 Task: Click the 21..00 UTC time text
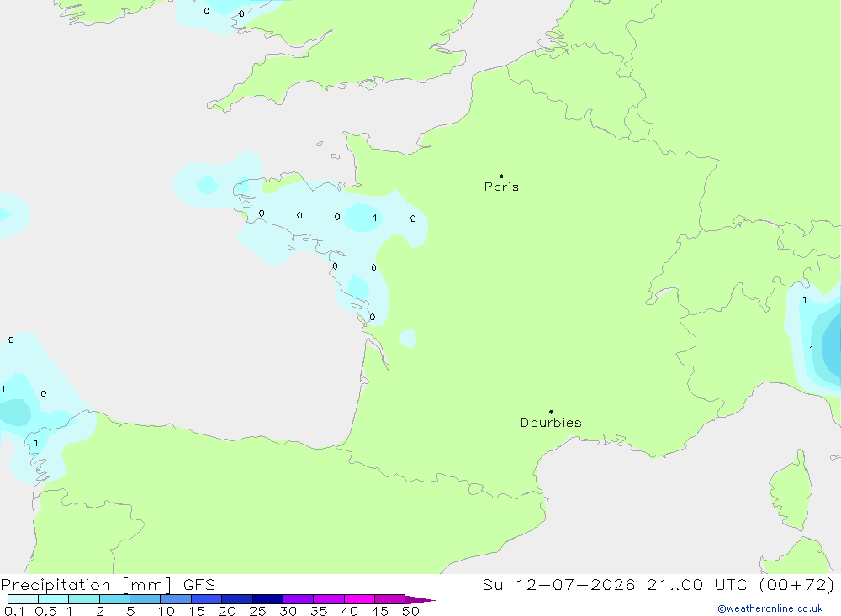(x=697, y=585)
